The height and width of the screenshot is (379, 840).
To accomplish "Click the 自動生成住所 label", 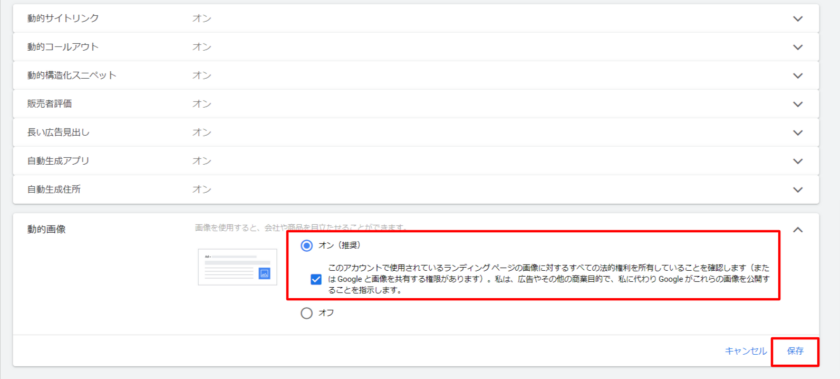I will tap(54, 189).
